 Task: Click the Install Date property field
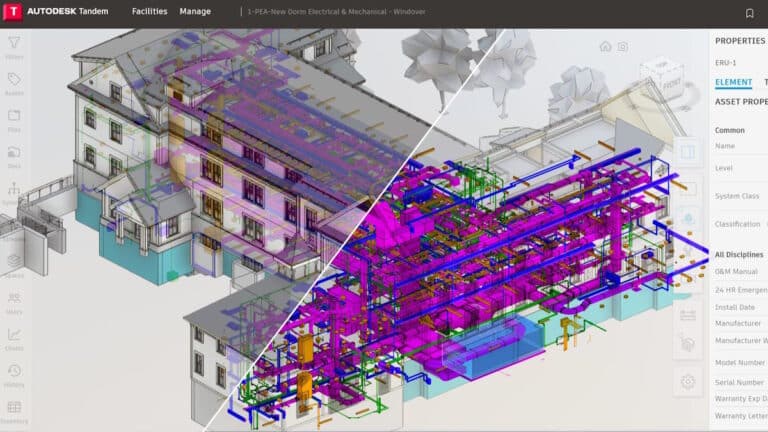[x=738, y=307]
